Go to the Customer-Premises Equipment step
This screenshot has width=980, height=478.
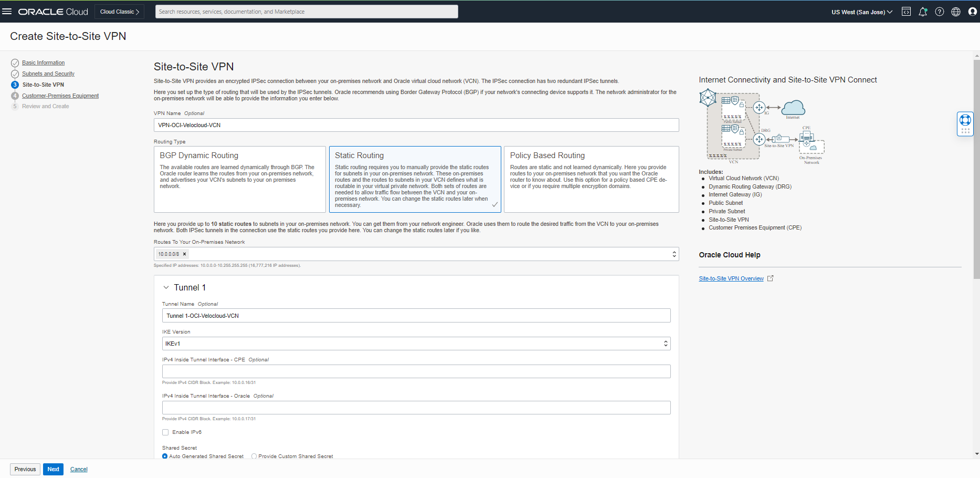(60, 96)
